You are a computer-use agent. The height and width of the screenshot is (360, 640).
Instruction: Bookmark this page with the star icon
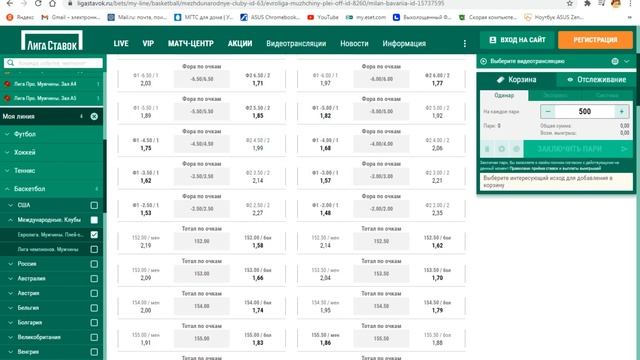pos(570,3)
